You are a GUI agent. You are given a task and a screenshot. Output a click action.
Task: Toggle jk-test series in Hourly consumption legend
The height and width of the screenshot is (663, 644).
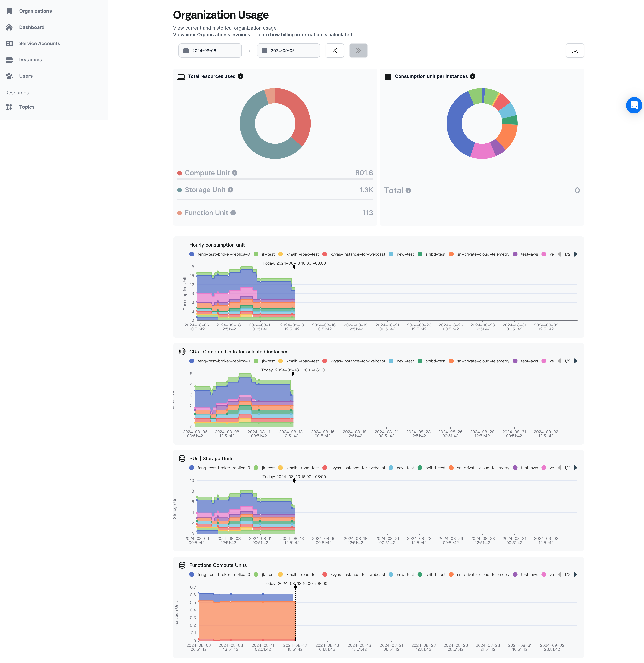click(268, 254)
